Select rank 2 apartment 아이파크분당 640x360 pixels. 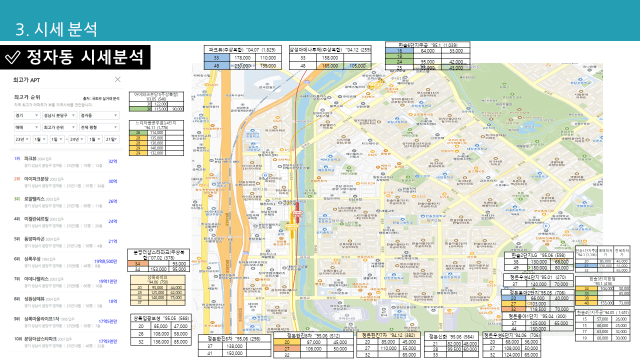click(x=65, y=182)
